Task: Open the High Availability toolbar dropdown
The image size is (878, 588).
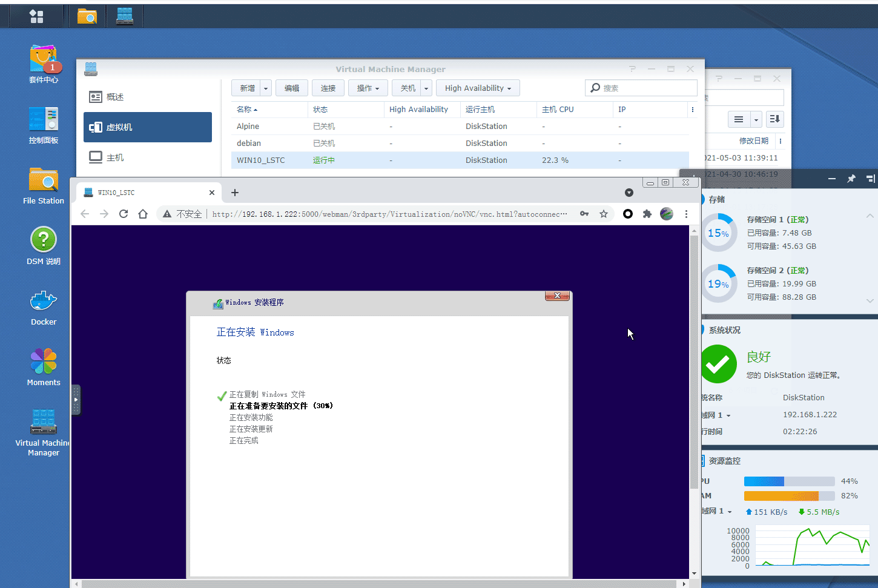Action: pos(478,88)
